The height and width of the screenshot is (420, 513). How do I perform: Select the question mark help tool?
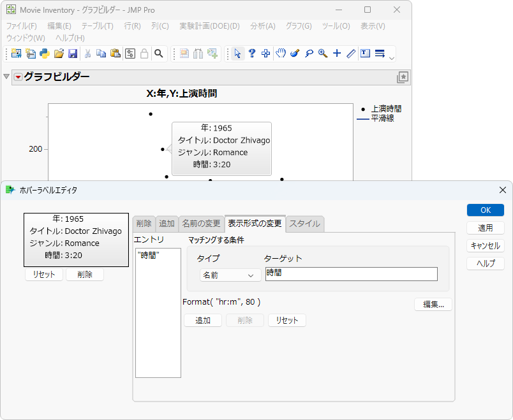[251, 54]
